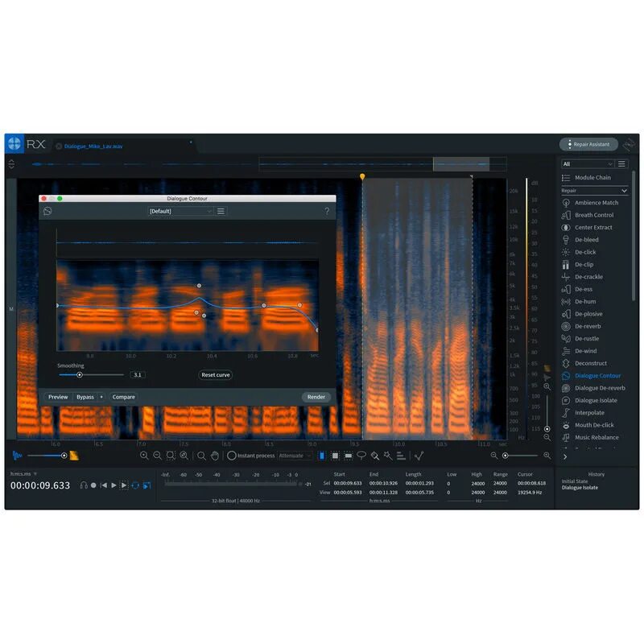Open help in Dialogue Contour window
This screenshot has width=644, height=644.
327,211
